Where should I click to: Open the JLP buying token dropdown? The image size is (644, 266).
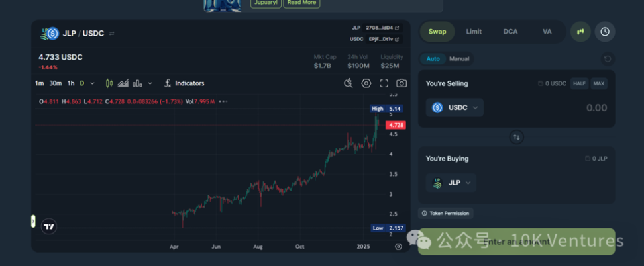pyautogui.click(x=451, y=183)
